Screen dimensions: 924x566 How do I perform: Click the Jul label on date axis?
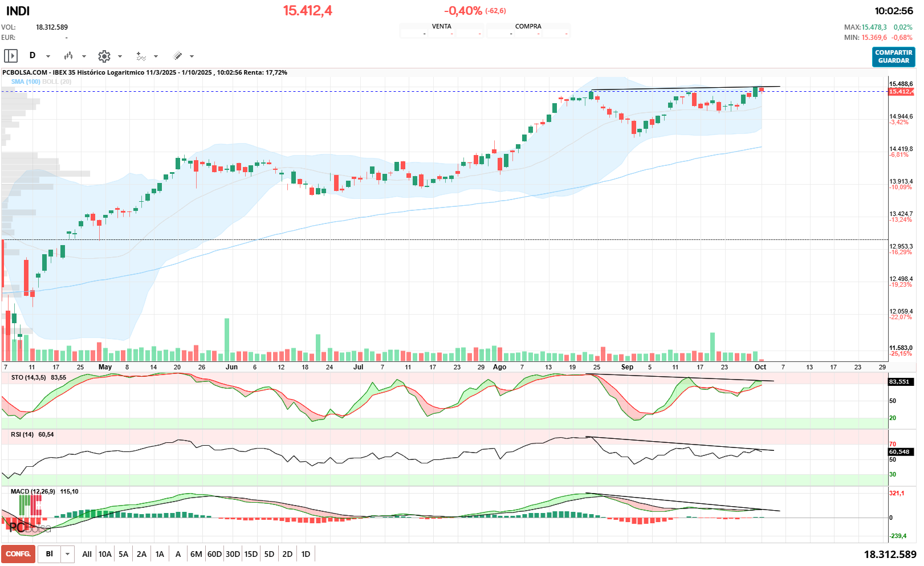tap(358, 367)
